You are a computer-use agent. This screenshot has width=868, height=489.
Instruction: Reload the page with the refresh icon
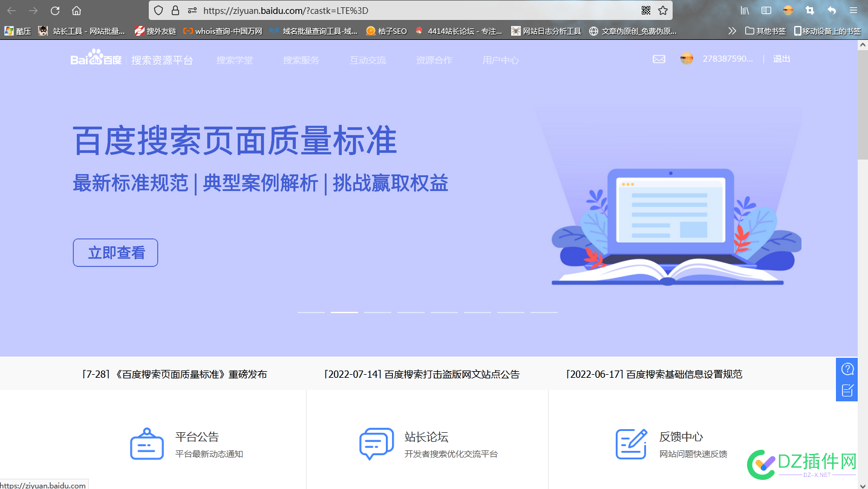tap(55, 10)
